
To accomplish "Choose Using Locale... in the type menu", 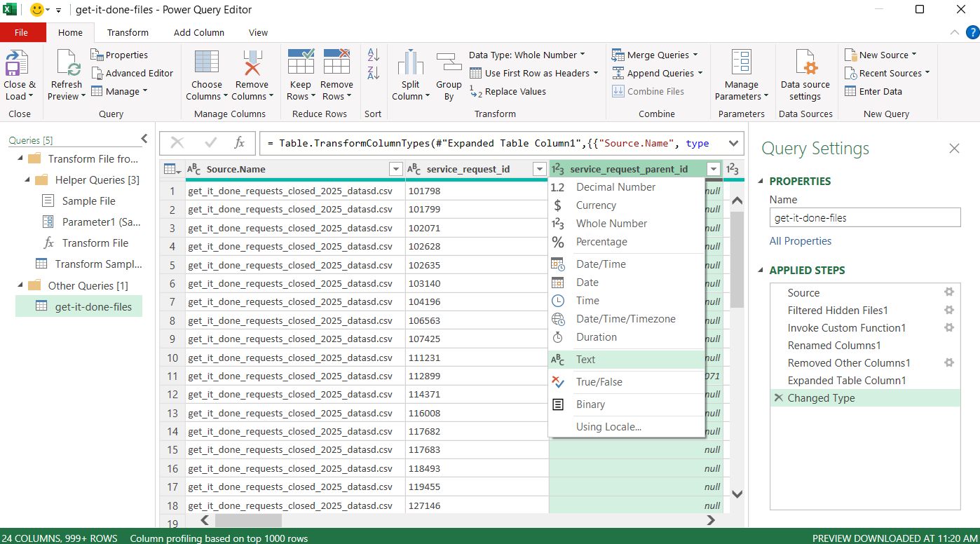I will pyautogui.click(x=626, y=427).
